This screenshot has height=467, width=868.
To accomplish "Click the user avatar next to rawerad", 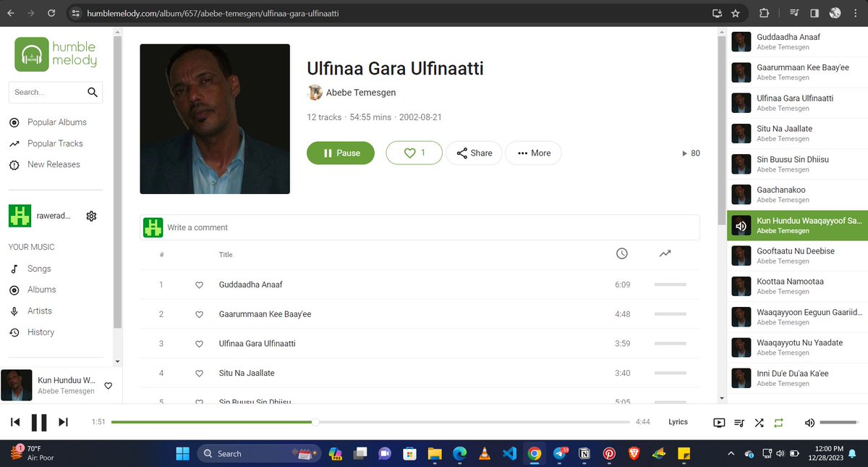I will pyautogui.click(x=20, y=216).
